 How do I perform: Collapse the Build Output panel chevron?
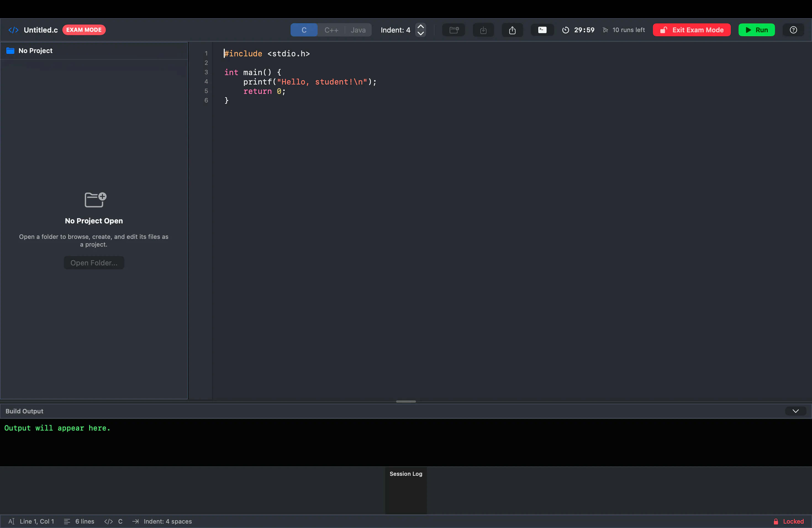[795, 411]
